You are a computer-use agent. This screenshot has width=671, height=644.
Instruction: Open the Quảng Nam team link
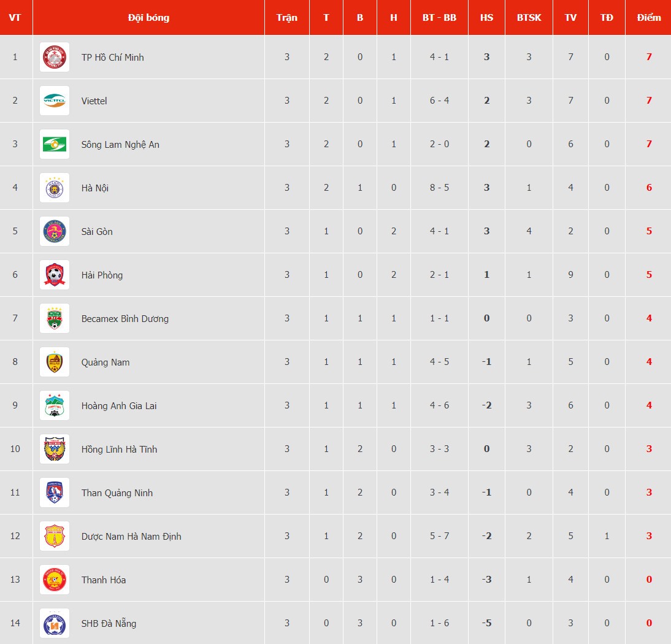pyautogui.click(x=105, y=362)
